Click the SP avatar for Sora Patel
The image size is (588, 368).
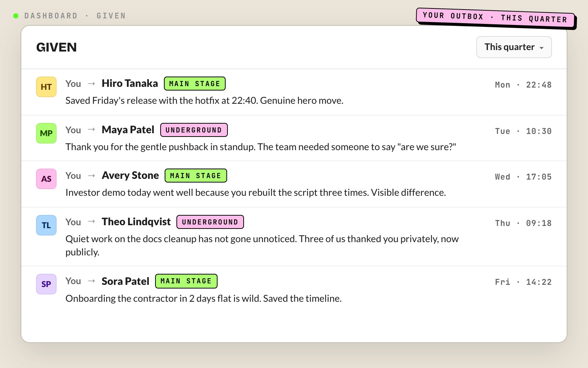click(x=46, y=284)
